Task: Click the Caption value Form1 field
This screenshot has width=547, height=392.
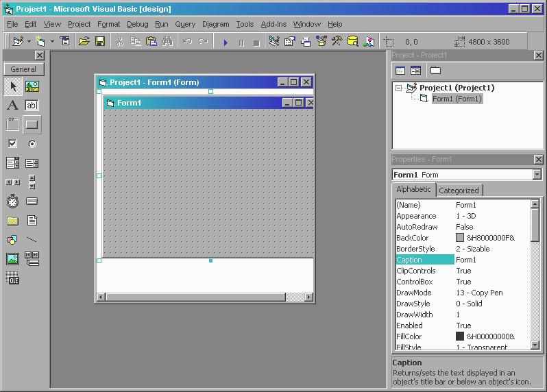Action: 492,260
